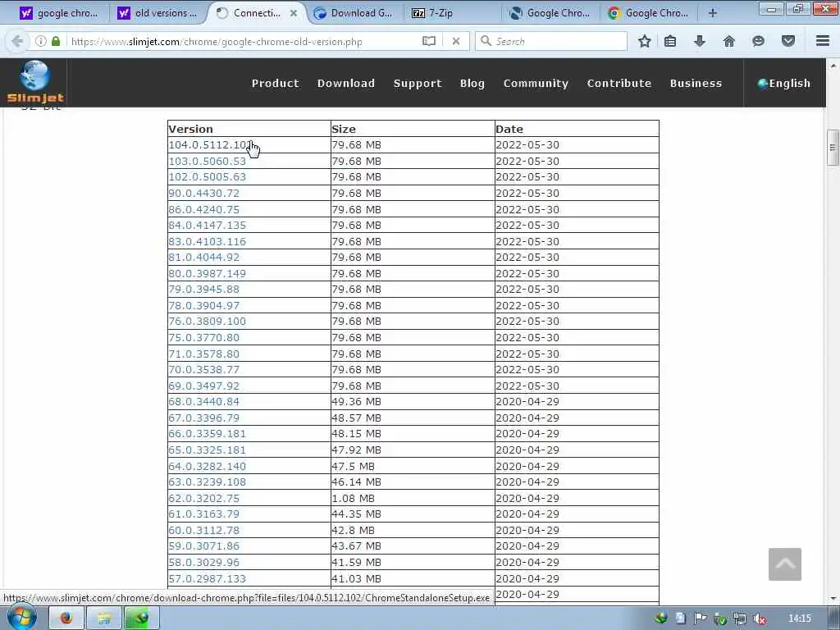
Task: Download Chrome version 81.0.4044.92
Action: pyautogui.click(x=203, y=257)
